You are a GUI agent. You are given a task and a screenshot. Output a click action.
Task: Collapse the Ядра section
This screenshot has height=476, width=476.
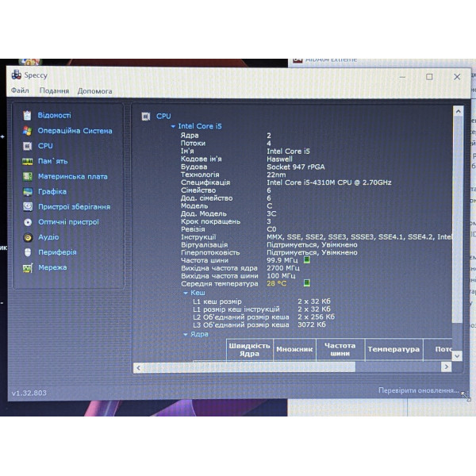point(186,335)
